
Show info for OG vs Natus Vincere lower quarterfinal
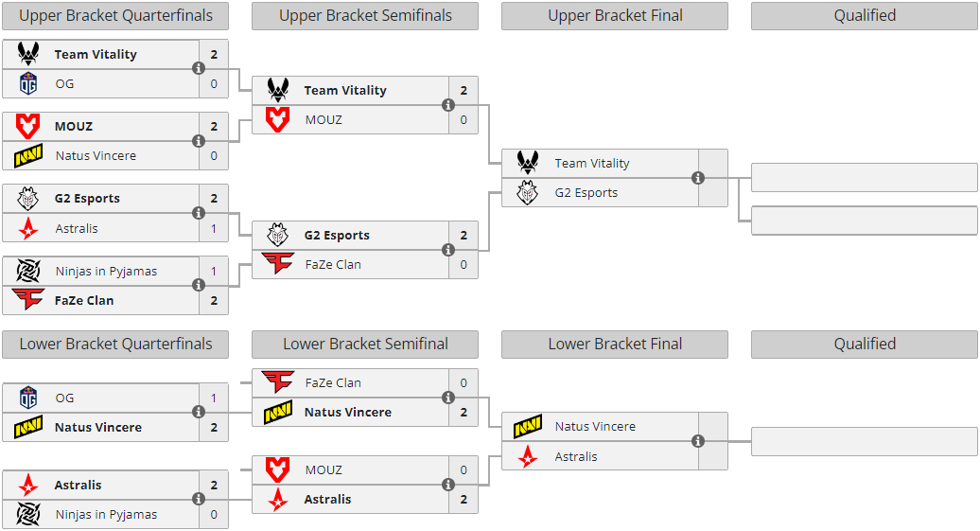(x=198, y=412)
